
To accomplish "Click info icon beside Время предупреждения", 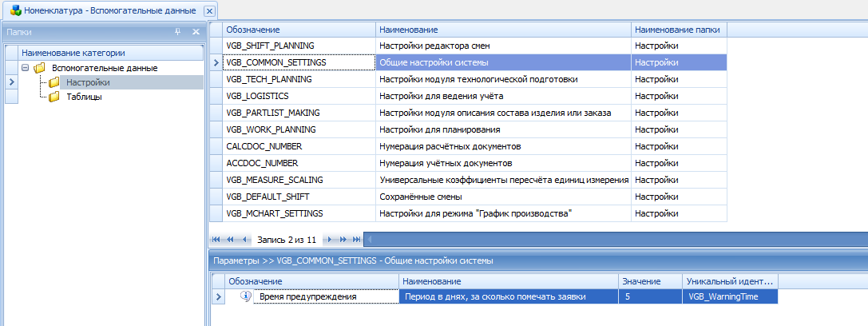I will coord(246,296).
